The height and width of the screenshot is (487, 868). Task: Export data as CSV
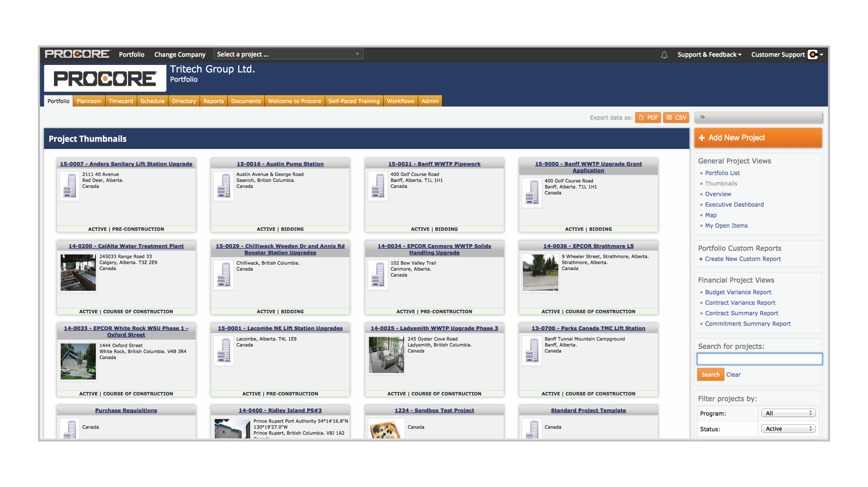676,117
